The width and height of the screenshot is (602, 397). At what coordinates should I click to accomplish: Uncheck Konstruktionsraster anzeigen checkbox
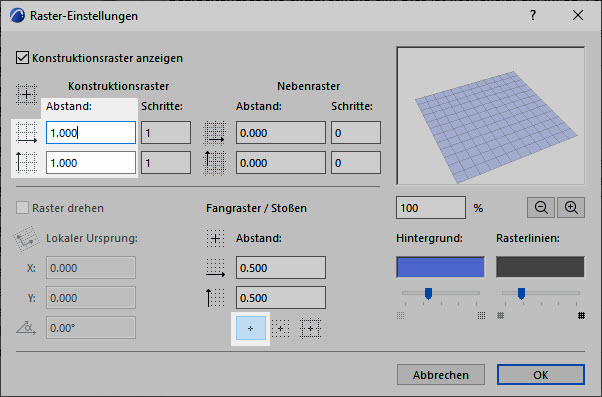[x=22, y=58]
